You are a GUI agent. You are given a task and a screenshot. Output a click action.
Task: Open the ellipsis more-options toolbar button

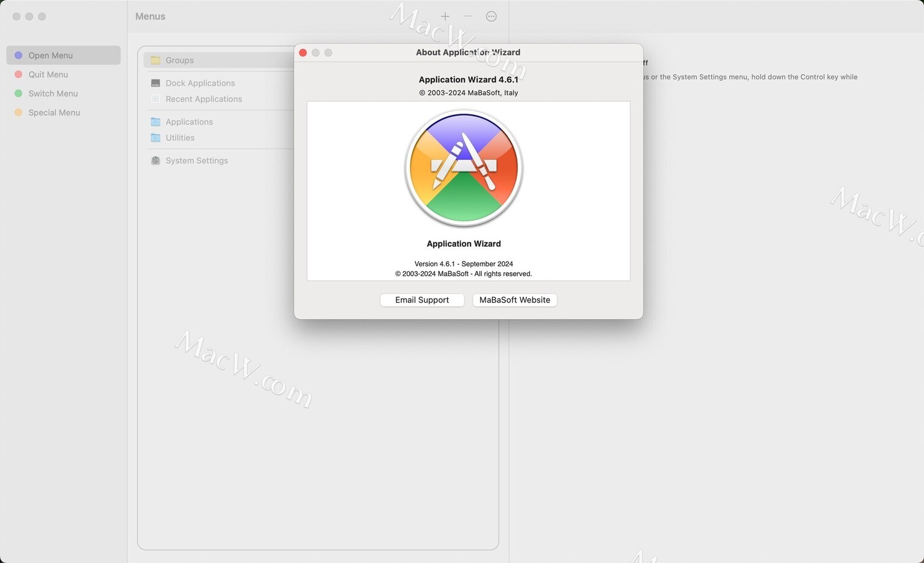(491, 16)
